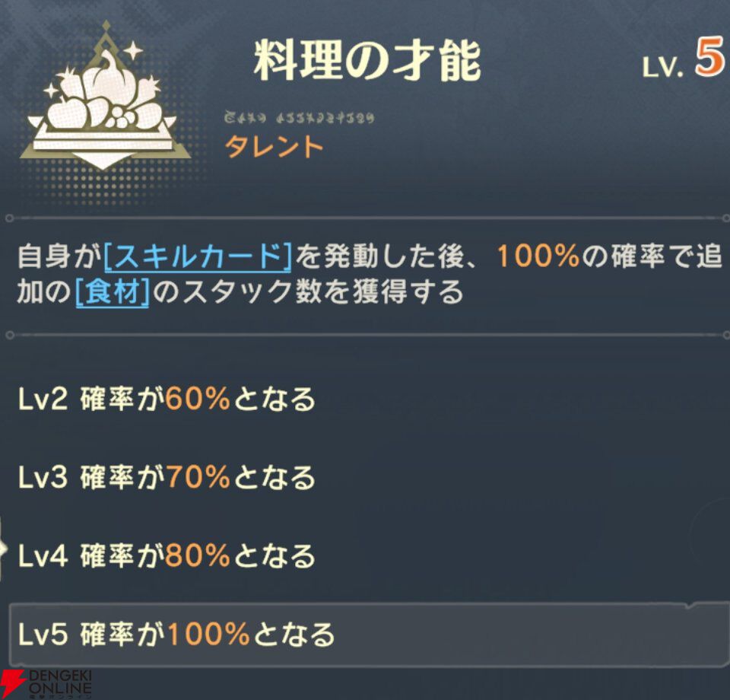The image size is (730, 700).
Task: Click the LV. 5 level indicator
Action: tap(681, 62)
